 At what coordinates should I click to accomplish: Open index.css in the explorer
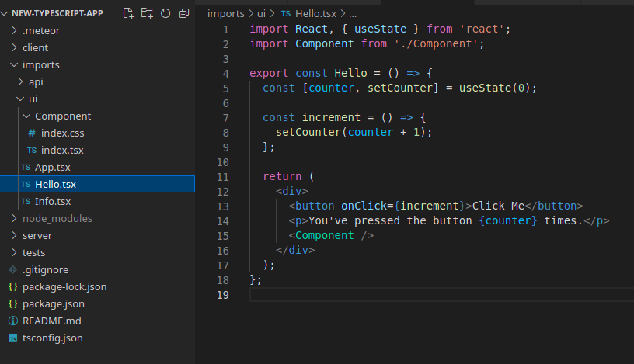(x=63, y=133)
